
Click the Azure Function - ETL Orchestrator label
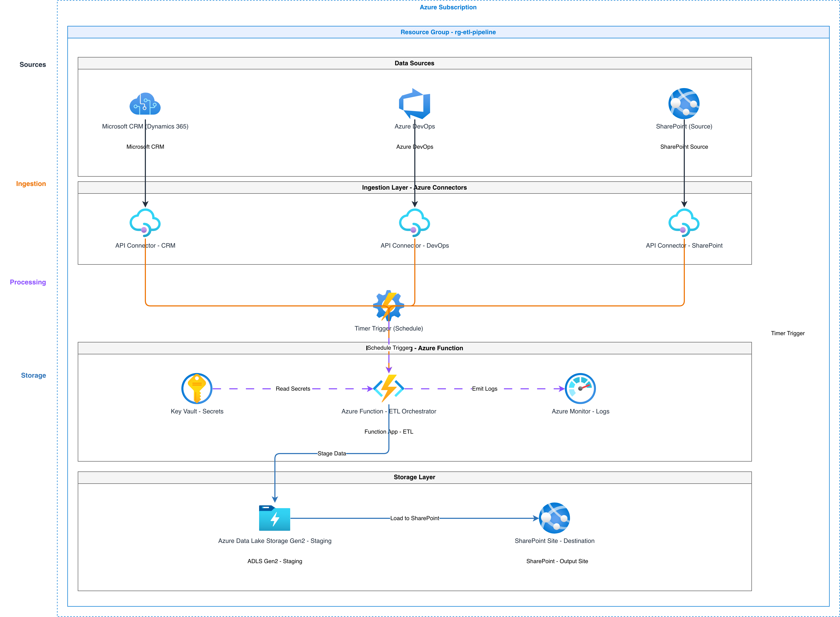click(388, 411)
